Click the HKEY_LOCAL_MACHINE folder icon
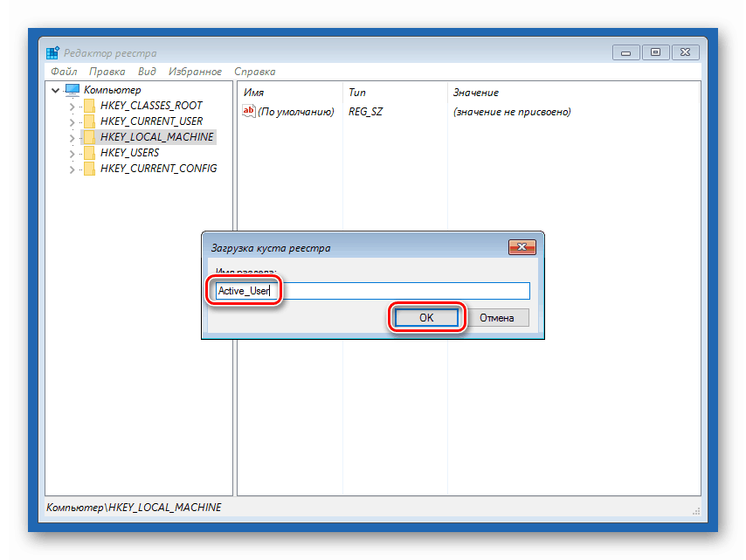 point(89,137)
